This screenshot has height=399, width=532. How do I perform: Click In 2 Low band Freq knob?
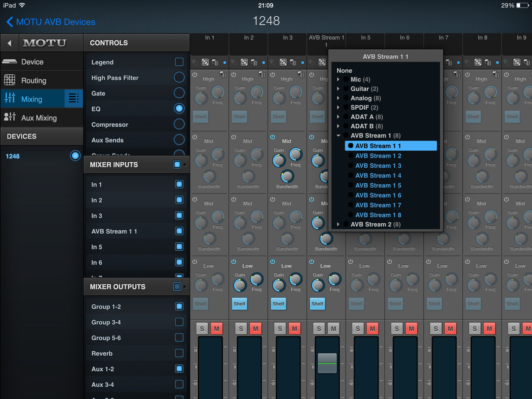click(x=257, y=279)
